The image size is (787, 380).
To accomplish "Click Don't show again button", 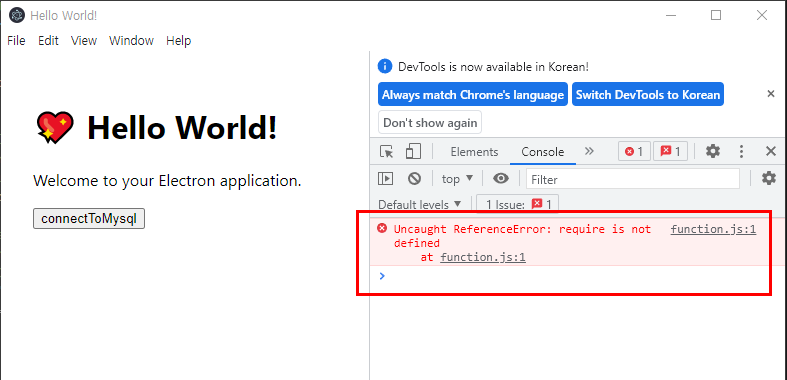I will 430,122.
